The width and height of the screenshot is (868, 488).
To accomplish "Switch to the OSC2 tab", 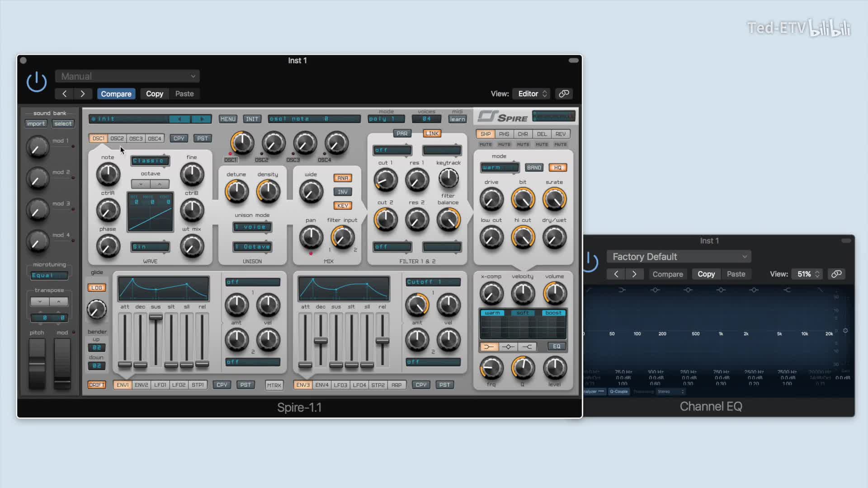I will click(117, 138).
